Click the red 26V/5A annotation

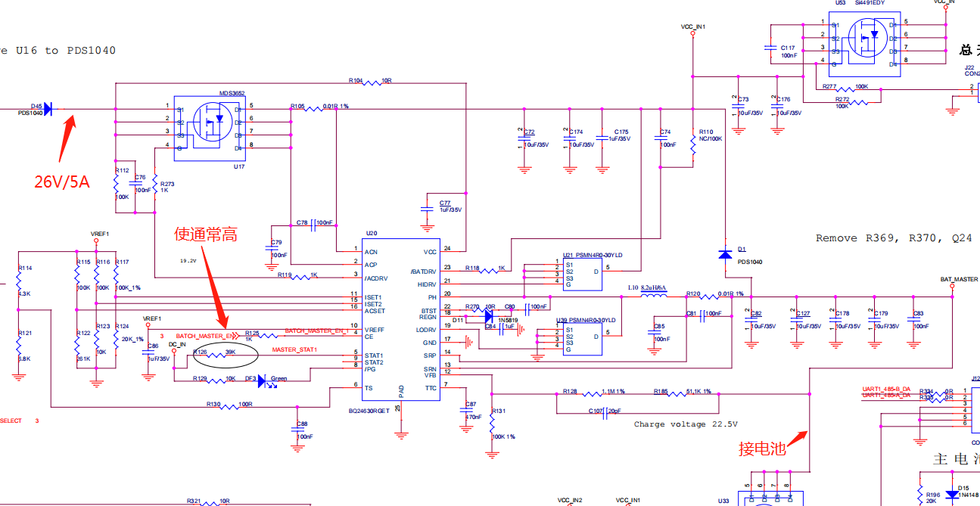click(x=62, y=182)
